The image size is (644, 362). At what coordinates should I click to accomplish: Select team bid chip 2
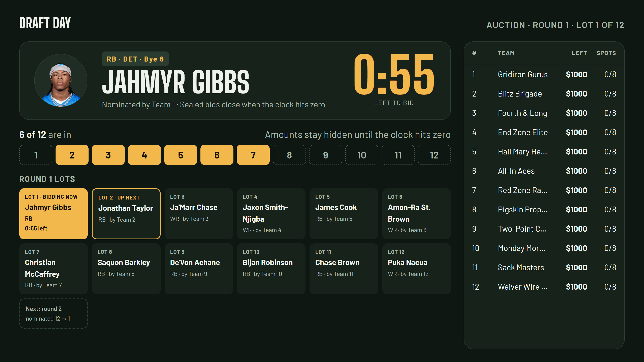click(72, 155)
